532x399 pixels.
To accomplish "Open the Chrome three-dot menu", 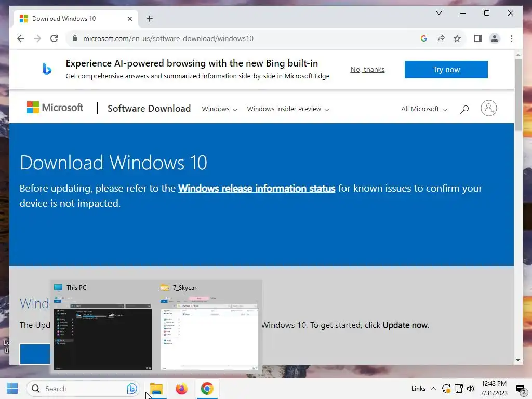I will pyautogui.click(x=511, y=38).
